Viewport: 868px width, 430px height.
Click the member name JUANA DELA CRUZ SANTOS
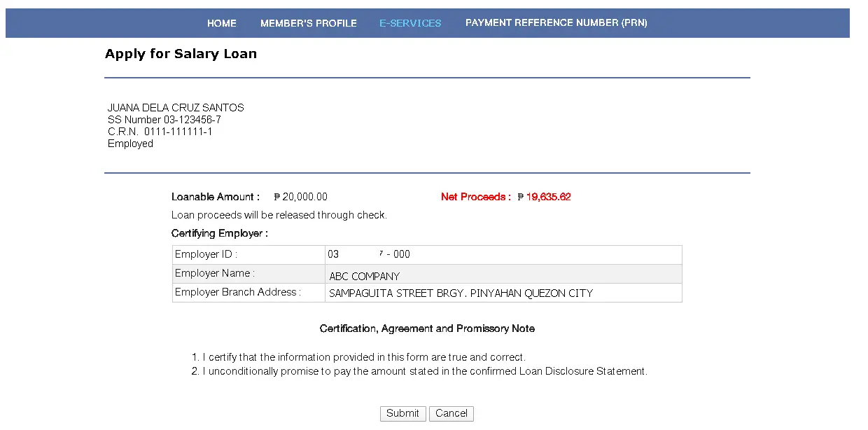coord(175,107)
